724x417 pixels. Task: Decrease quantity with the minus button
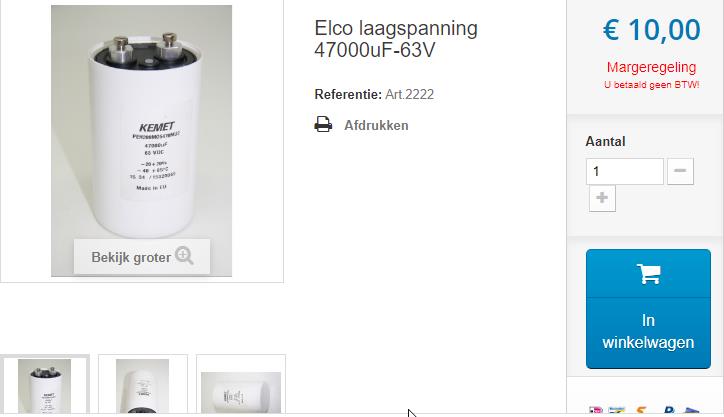[680, 171]
